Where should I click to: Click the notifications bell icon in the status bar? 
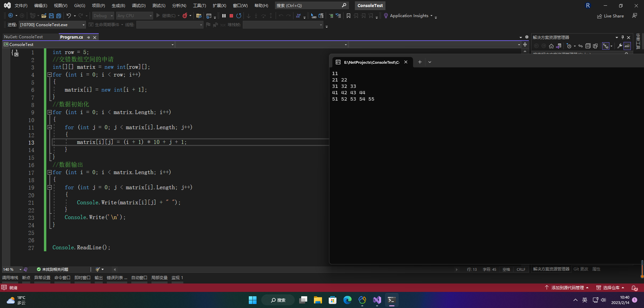tap(634, 288)
